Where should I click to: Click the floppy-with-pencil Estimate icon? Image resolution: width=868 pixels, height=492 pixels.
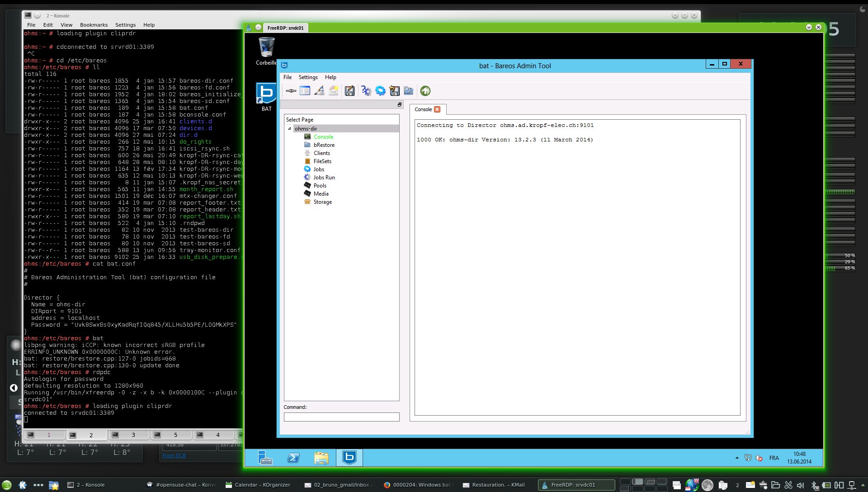[349, 91]
